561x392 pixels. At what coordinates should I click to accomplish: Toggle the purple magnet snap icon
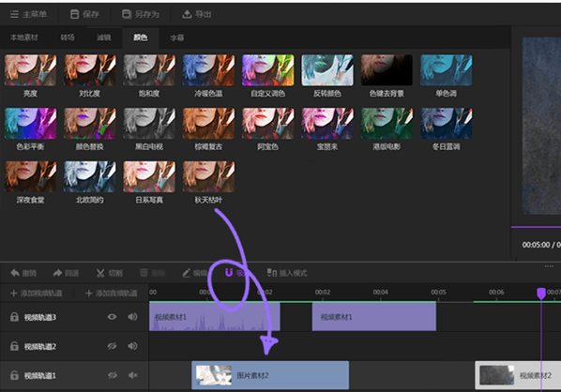229,273
